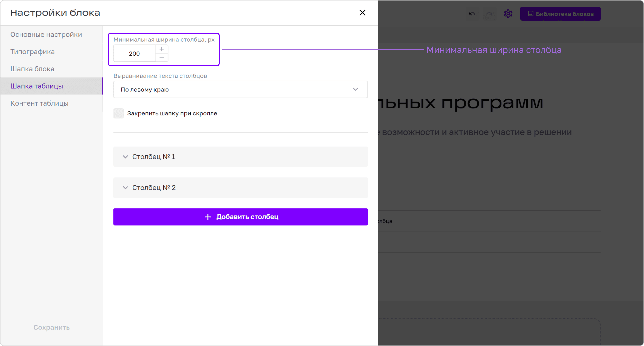Click the redo arrow in editor toolbar
The image size is (644, 346).
point(489,14)
